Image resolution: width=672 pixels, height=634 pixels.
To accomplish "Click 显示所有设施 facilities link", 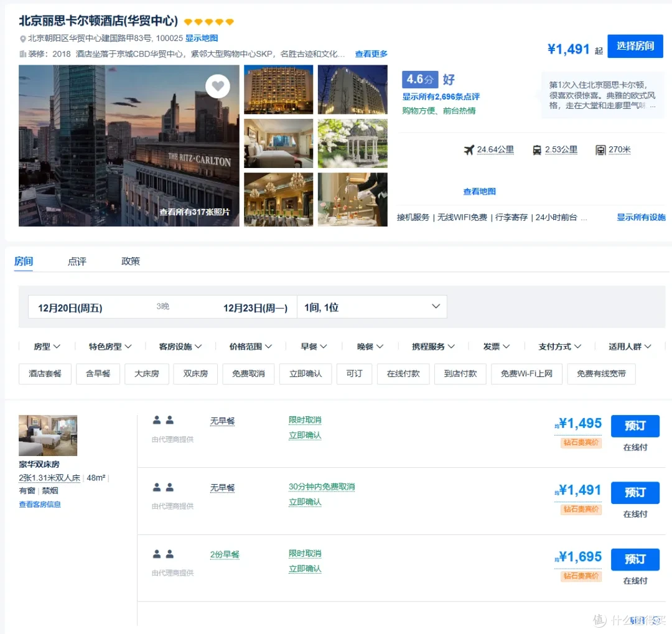I will click(x=641, y=217).
